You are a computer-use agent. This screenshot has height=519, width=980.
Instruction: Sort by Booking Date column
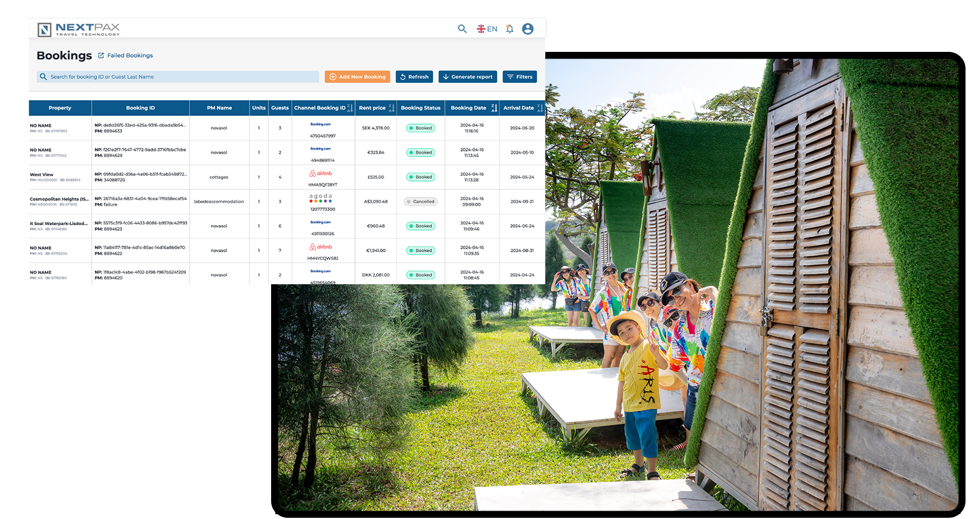point(494,108)
